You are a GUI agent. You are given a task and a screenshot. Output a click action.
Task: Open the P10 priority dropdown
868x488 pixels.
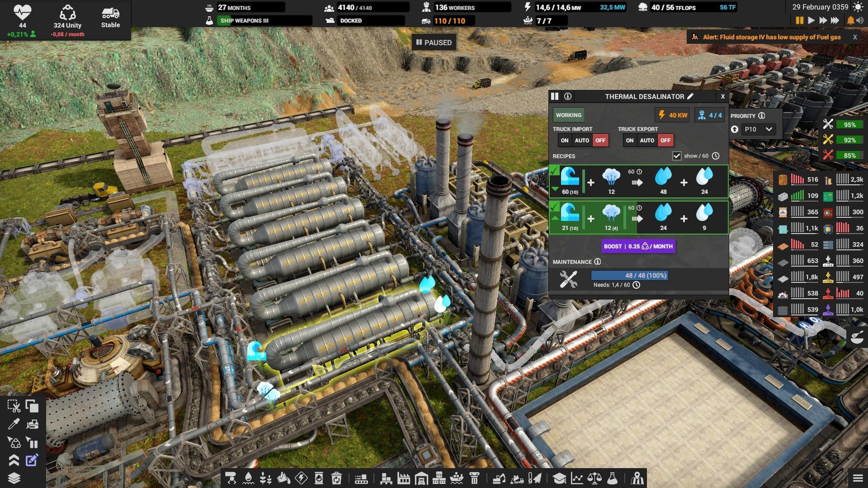[x=759, y=129]
